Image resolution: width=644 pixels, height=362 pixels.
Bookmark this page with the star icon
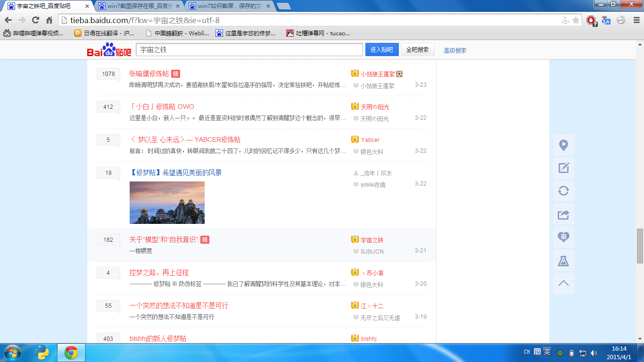pos(576,20)
